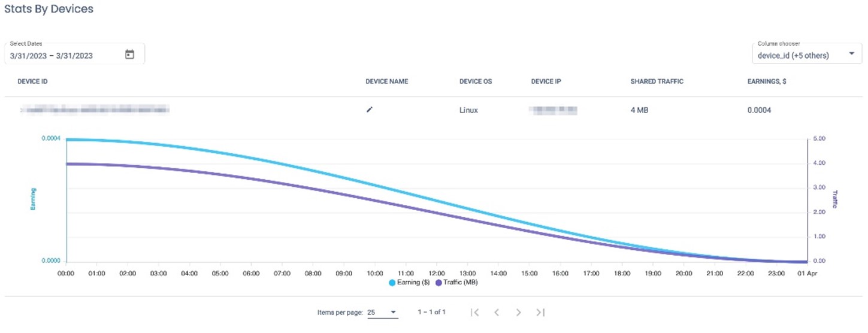Image resolution: width=868 pixels, height=333 pixels.
Task: Sort by the Device ID column header
Action: [32, 81]
